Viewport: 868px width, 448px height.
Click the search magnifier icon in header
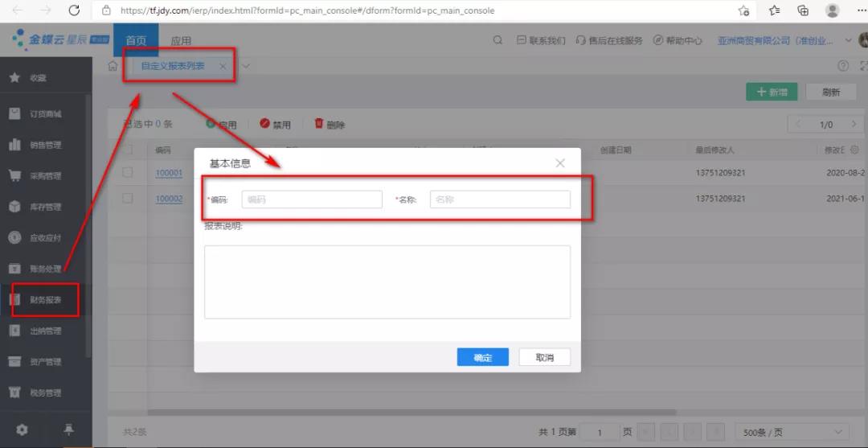coord(497,40)
